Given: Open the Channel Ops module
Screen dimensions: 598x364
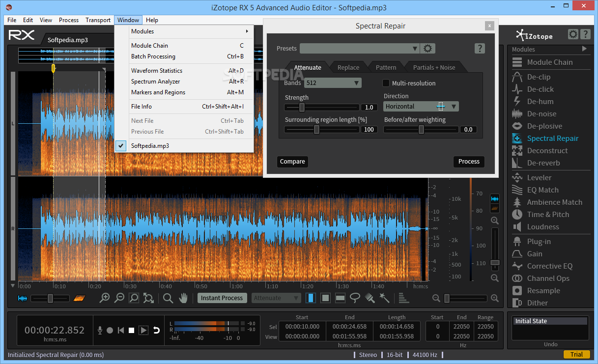Looking at the screenshot, I should 541,279.
